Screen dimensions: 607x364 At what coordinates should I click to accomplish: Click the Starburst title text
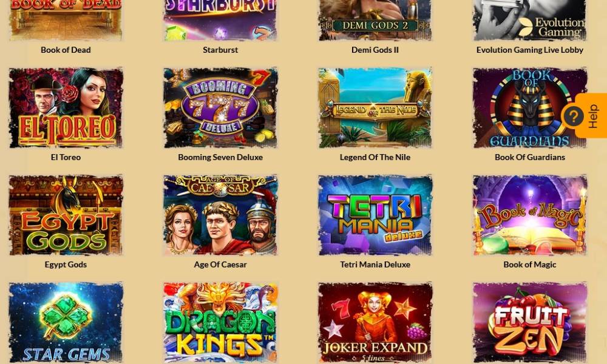220,50
